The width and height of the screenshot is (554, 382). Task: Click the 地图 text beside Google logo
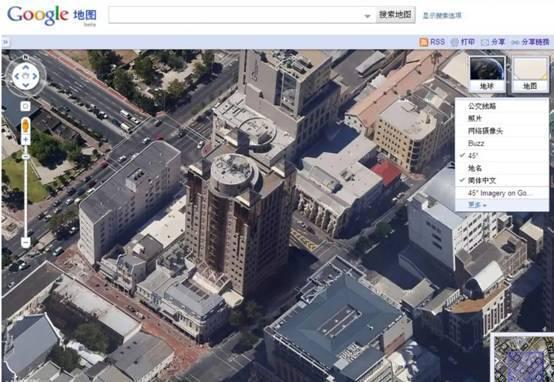(85, 15)
